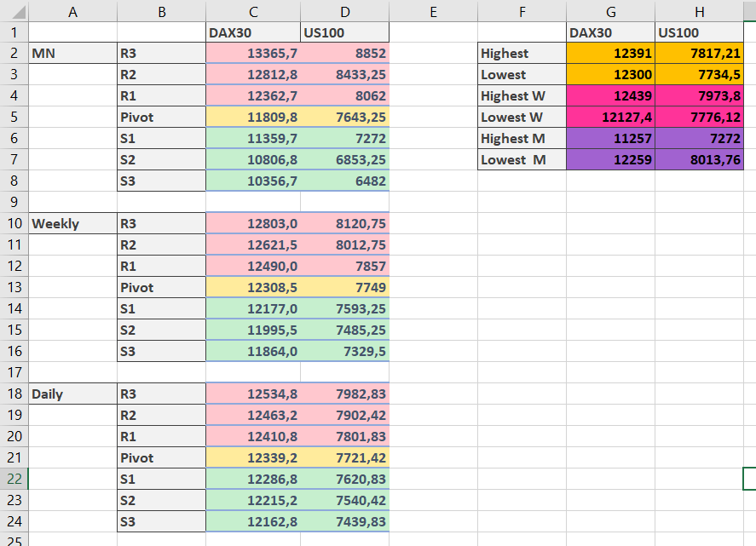Select cell with value 13365,7
This screenshot has height=546, width=756.
coord(253,53)
